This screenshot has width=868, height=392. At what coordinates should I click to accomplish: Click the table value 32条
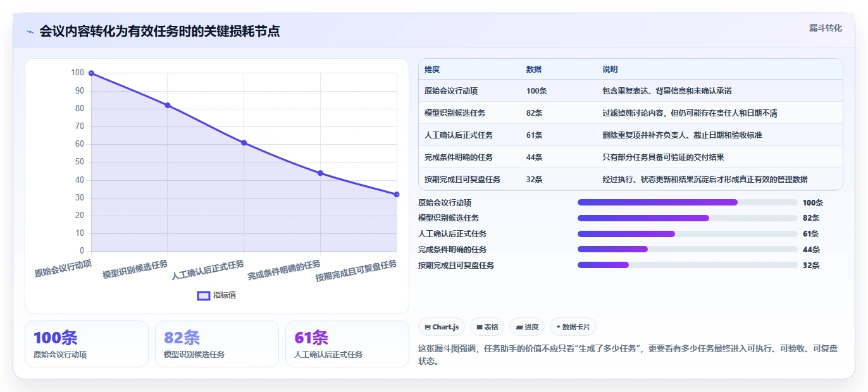click(x=535, y=180)
